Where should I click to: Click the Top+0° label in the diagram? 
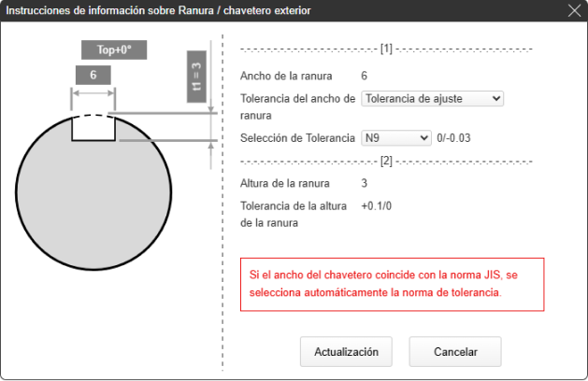(115, 50)
